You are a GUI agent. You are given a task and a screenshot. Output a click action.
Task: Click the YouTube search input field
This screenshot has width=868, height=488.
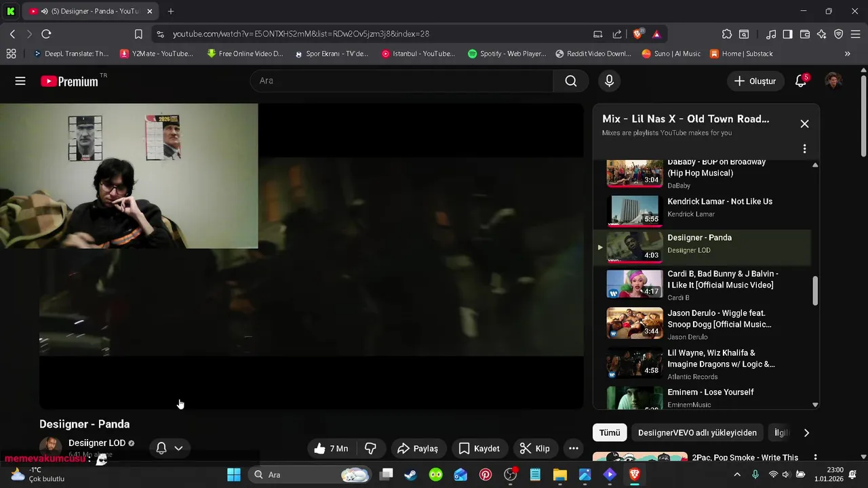tap(402, 81)
